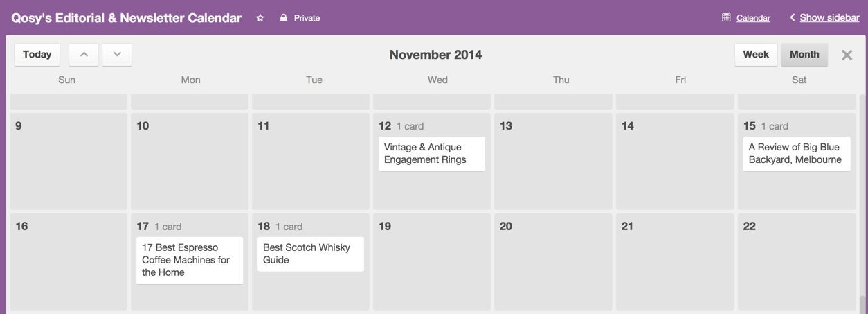Click the board title Qosy's Editorial & Newsletter Calendar
This screenshot has height=314, width=868.
pos(126,18)
